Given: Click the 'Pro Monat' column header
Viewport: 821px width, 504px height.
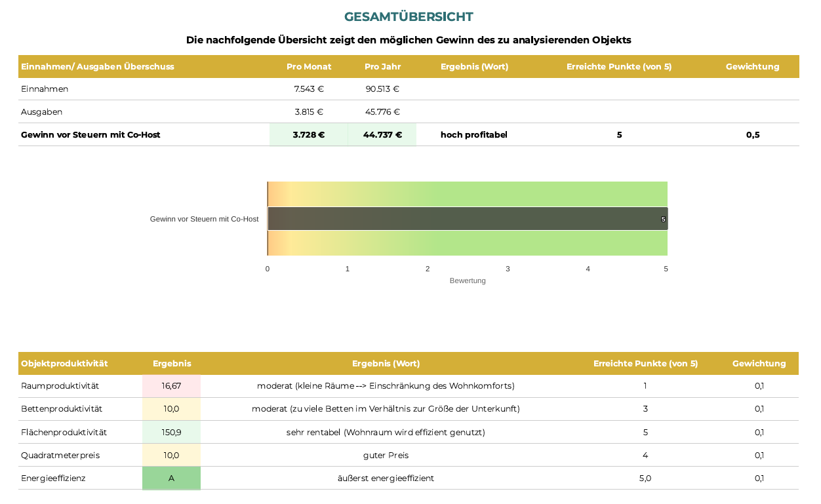Looking at the screenshot, I should click(x=309, y=67).
